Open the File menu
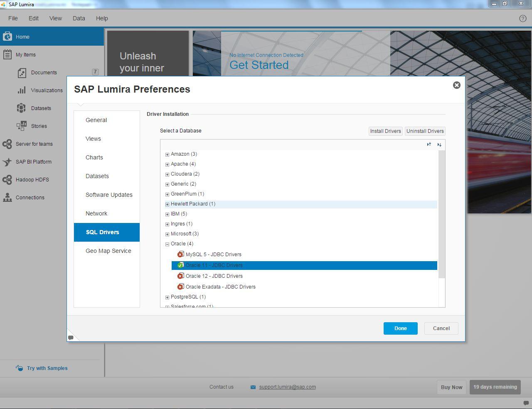Screen dimensions: 532x409 pyautogui.click(x=13, y=18)
